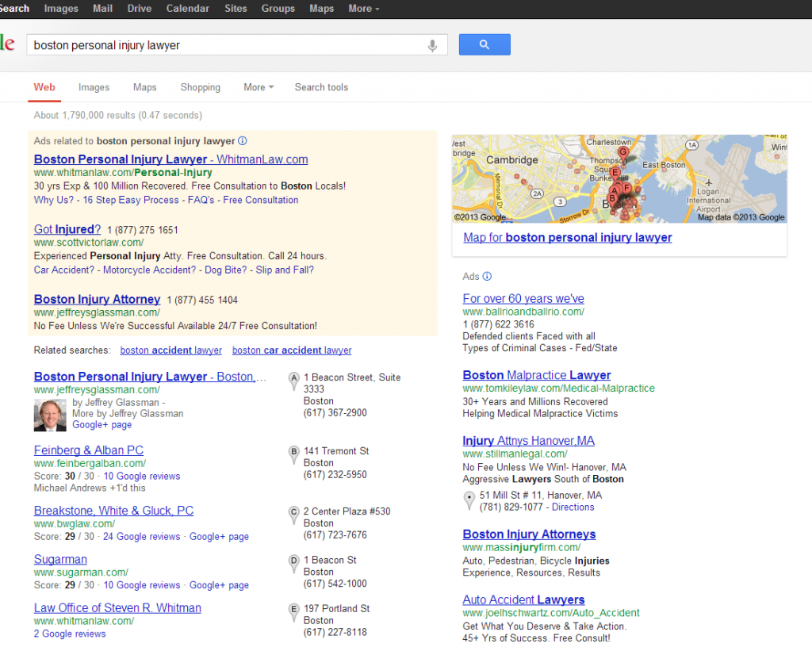Click the info icon beside the ads heading
This screenshot has width=812, height=651.
click(243, 141)
